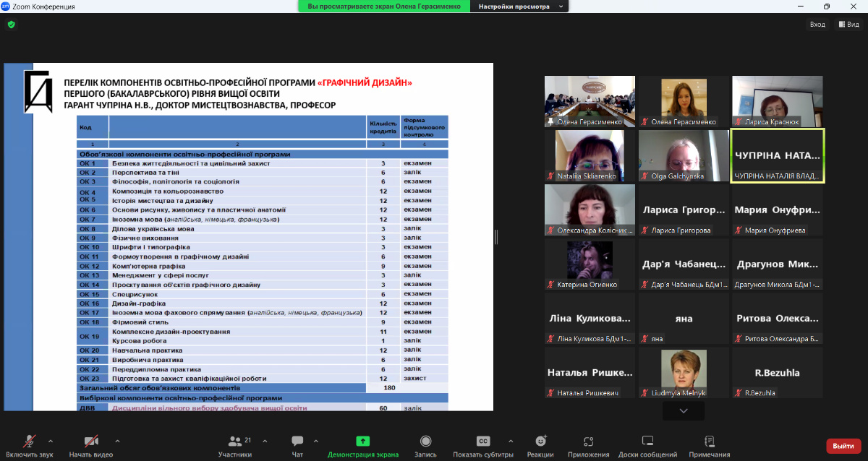This screenshot has width=868, height=461.
Task: Select Liudmyla Melnyk video thumbnail
Action: coord(684,373)
